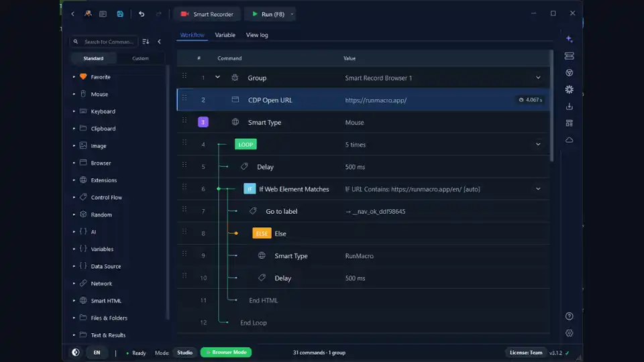Open the View log tab
This screenshot has width=644, height=362.
click(x=257, y=35)
